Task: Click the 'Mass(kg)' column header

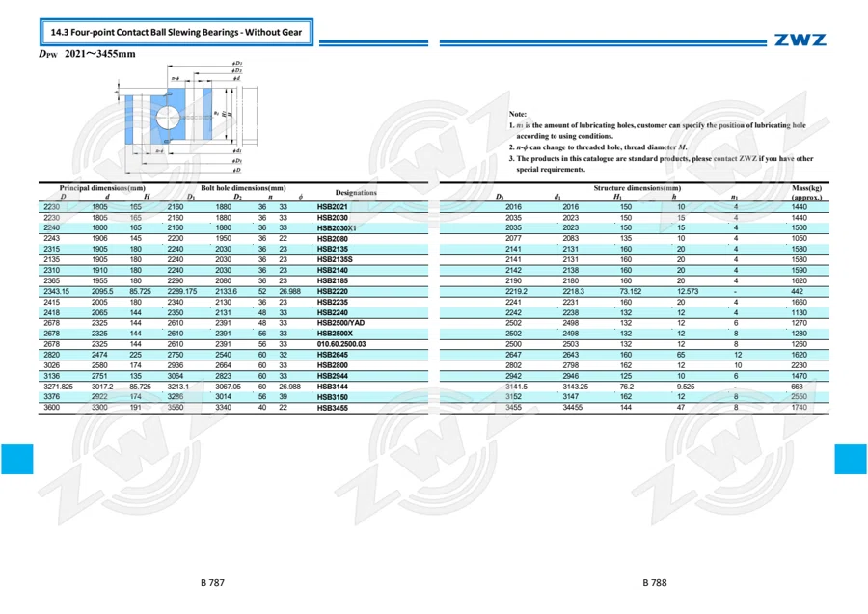Action: tap(806, 188)
